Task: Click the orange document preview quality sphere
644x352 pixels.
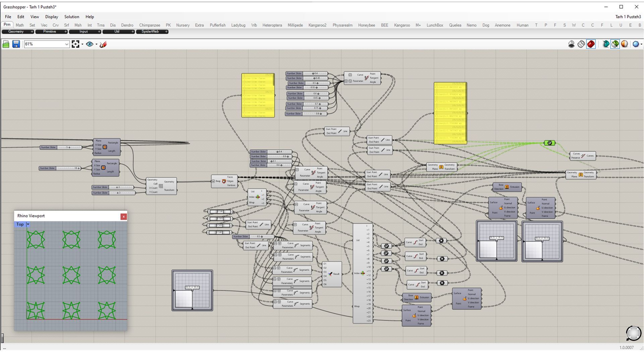Action: (624, 44)
